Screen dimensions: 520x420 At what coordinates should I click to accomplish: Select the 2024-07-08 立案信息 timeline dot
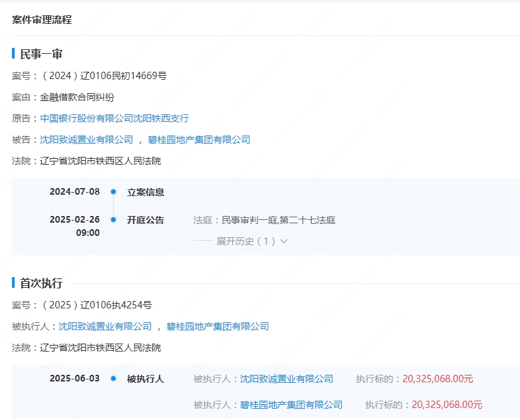coord(114,191)
